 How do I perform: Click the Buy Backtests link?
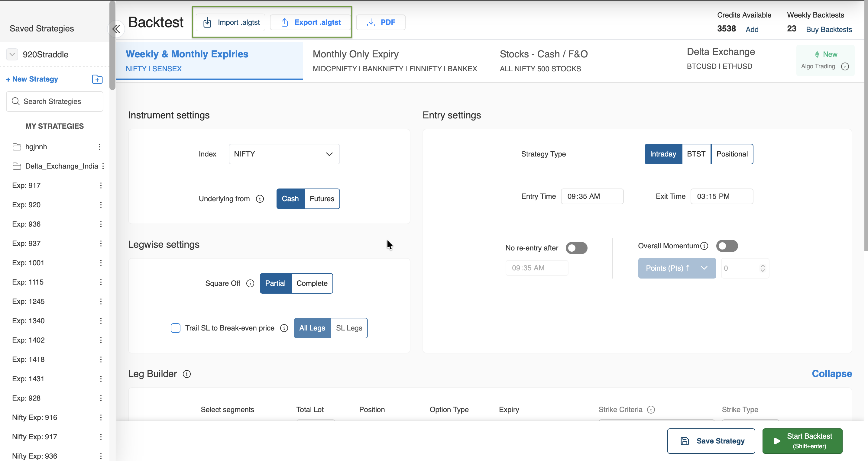click(x=829, y=29)
